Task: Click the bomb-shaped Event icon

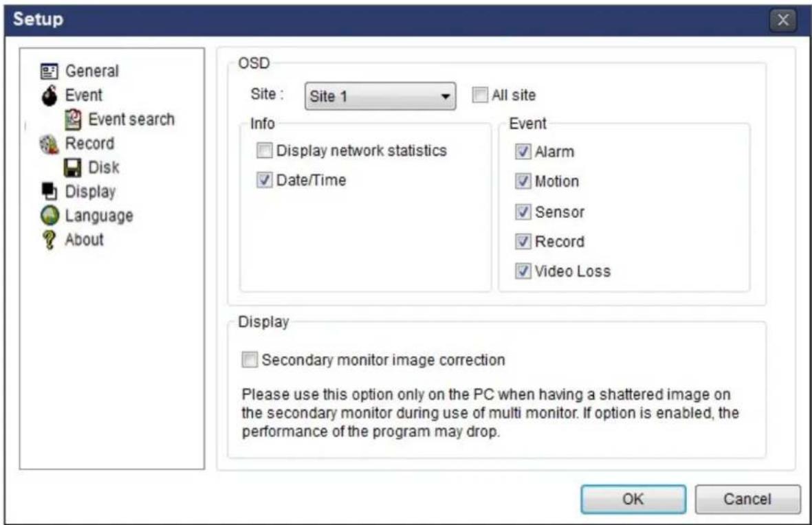Action: pyautogui.click(x=50, y=96)
